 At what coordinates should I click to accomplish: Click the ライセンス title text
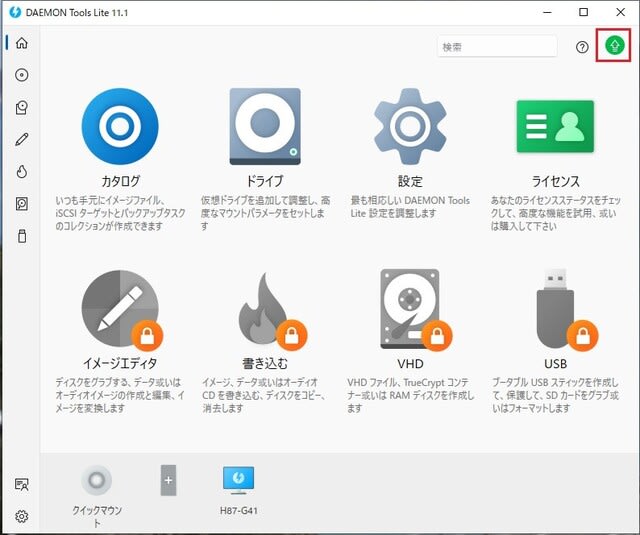point(555,181)
